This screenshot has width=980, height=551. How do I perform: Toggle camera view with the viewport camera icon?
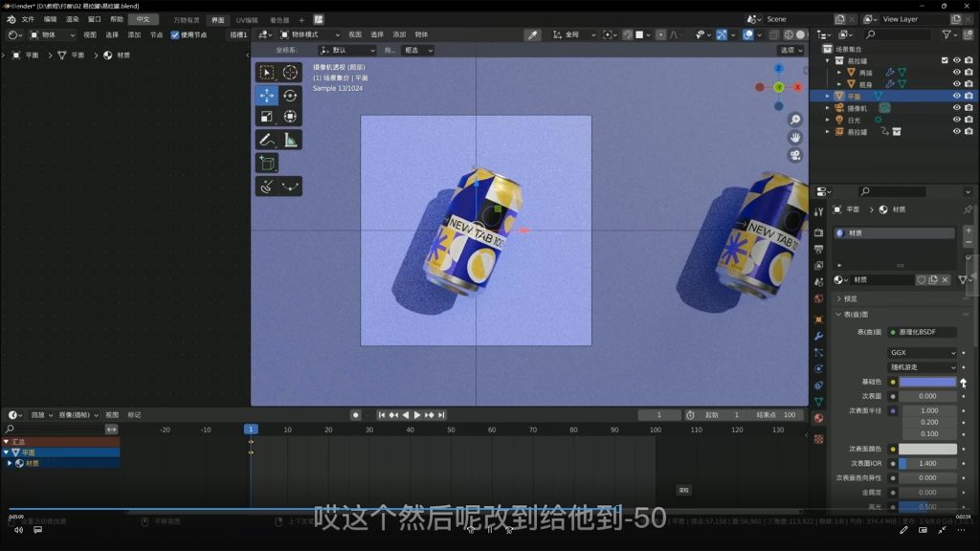tap(794, 155)
